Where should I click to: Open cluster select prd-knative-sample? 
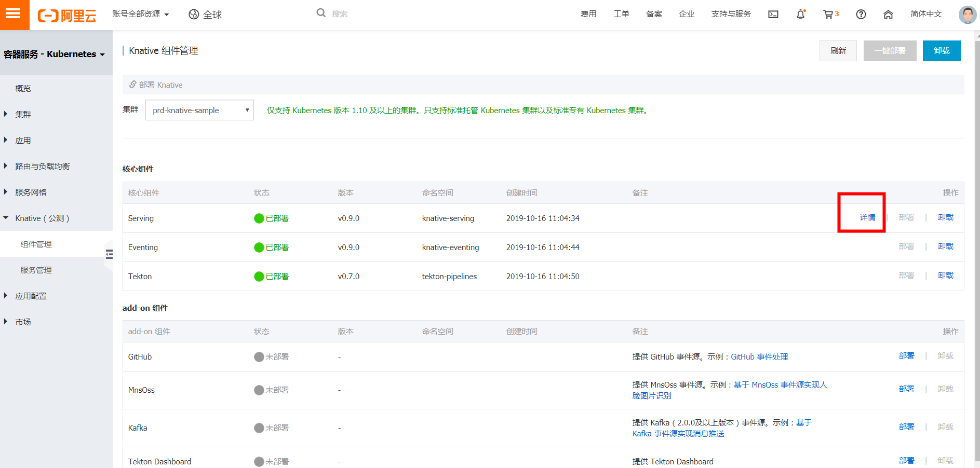(x=199, y=110)
